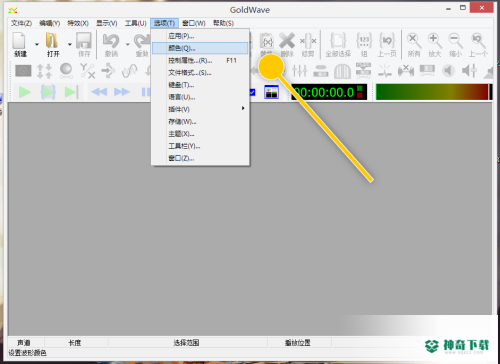Click the New file (新建) toolbar icon
Viewport: 500px width, 364px height.
(19, 44)
